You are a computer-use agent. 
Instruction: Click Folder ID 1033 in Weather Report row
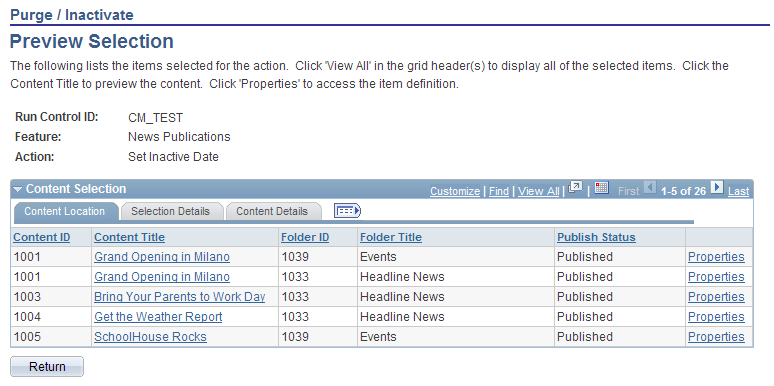point(295,317)
